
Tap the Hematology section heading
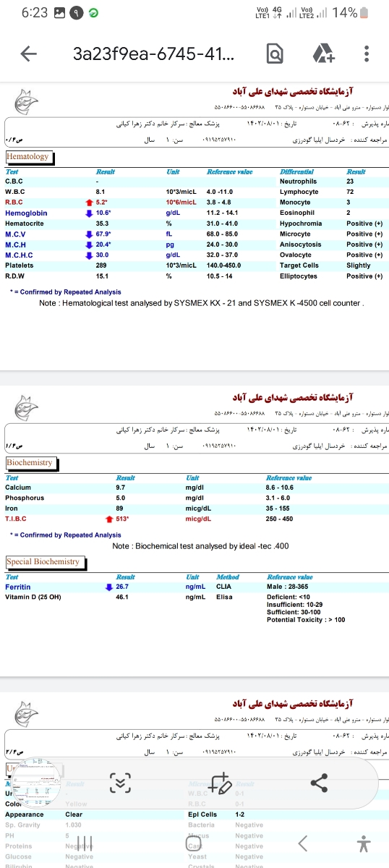coord(27,156)
